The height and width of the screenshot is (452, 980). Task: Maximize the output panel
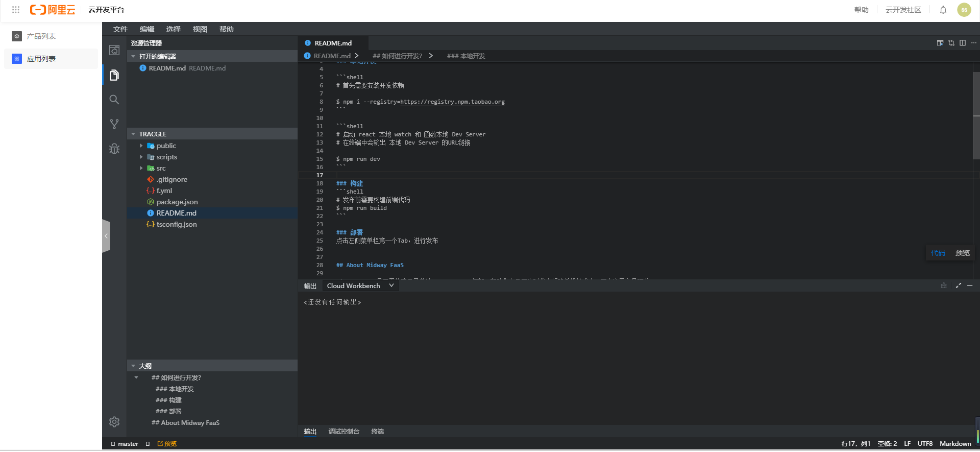tap(959, 286)
